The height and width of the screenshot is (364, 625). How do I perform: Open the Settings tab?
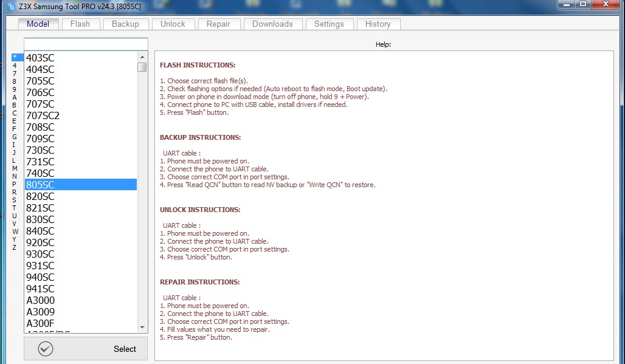330,24
